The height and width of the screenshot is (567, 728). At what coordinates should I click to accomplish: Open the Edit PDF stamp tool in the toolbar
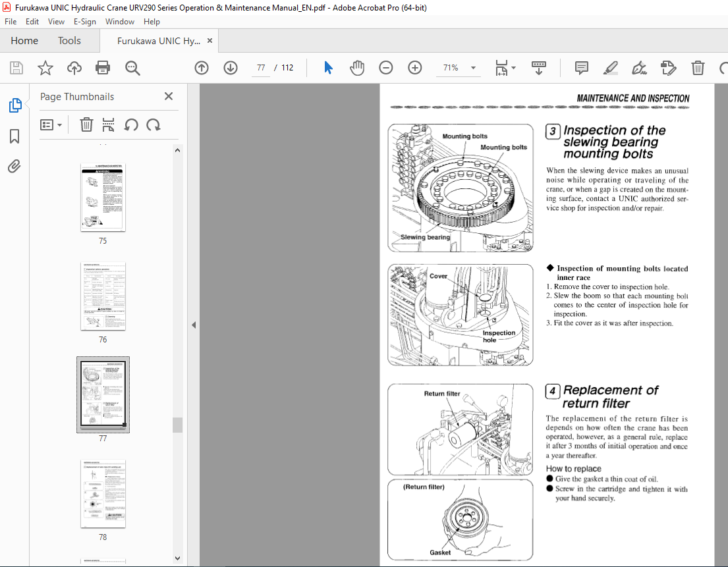point(668,68)
